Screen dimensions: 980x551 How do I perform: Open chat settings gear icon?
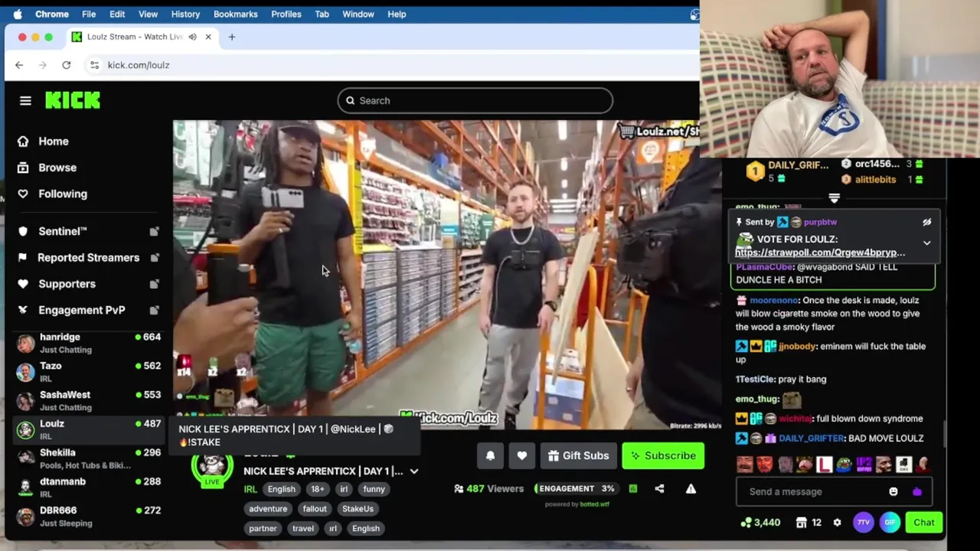[x=837, y=523]
